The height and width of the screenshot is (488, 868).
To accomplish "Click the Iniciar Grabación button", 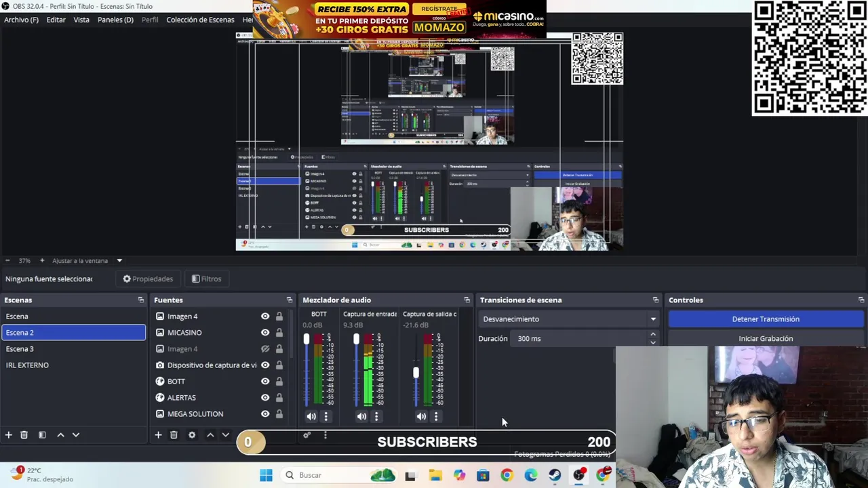I will coord(766,338).
